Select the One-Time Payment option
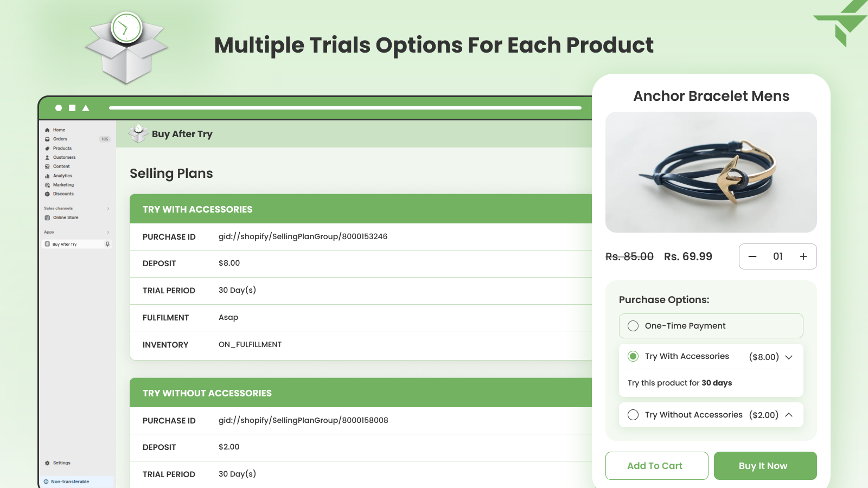868x488 pixels. pos(633,326)
